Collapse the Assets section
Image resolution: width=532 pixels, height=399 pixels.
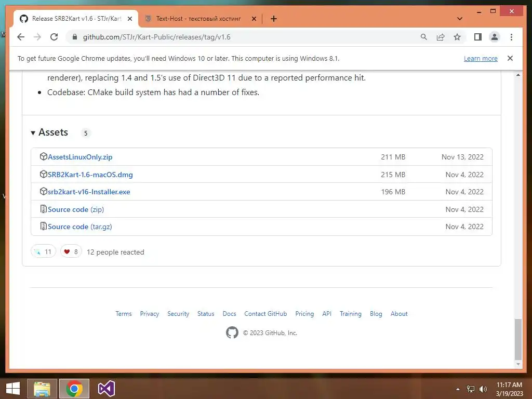(x=49, y=132)
